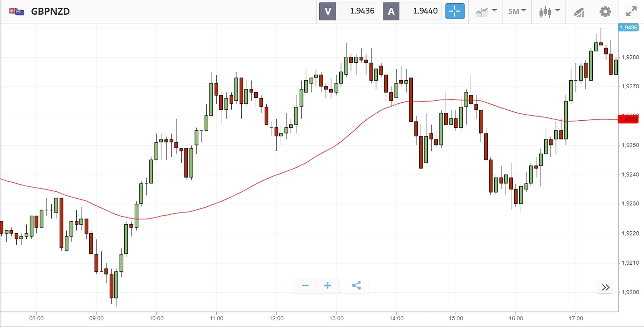This screenshot has width=644, height=327.
Task: Open chart settings gear
Action: 605,11
